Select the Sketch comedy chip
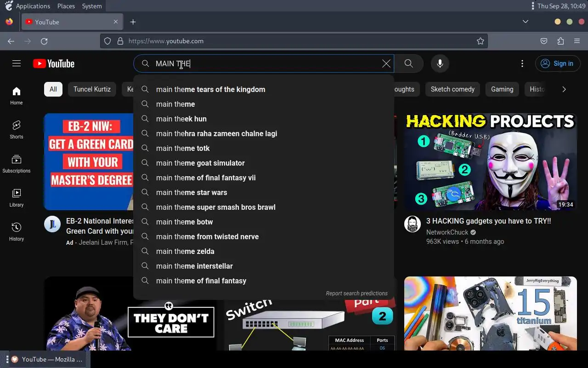Screen dimensions: 588x368 (452, 89)
